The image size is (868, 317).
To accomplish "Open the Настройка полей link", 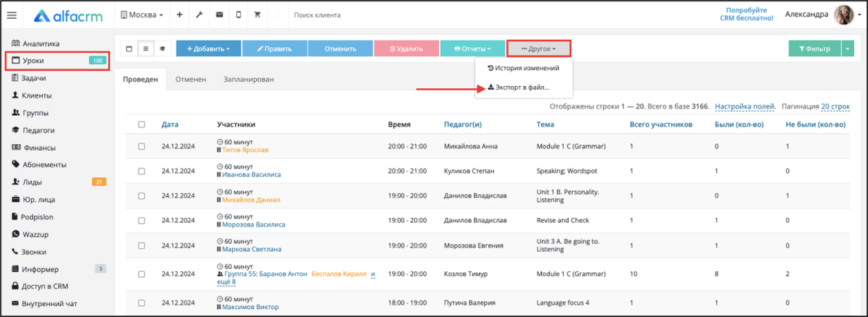I will [745, 106].
